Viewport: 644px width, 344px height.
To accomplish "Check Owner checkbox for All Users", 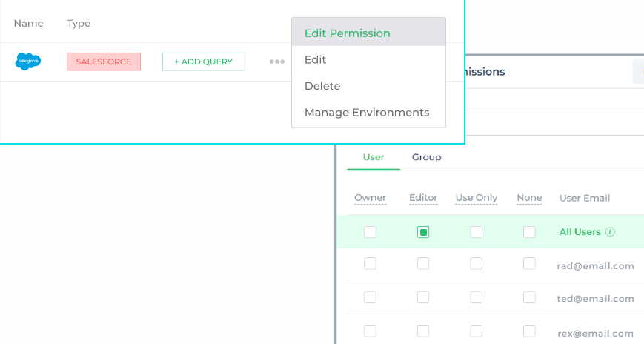I will pos(370,232).
